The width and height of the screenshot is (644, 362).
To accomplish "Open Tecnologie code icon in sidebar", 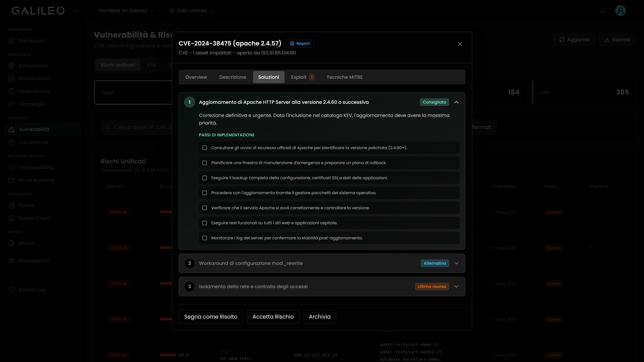I will tap(11, 104).
